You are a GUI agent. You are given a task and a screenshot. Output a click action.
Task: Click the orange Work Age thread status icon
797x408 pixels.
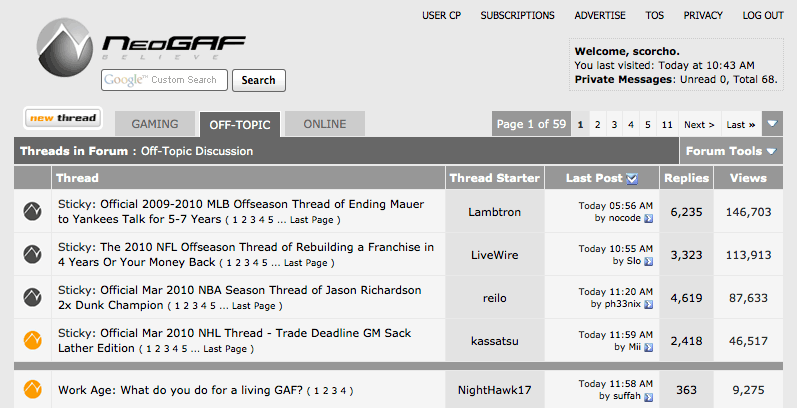[x=33, y=390]
